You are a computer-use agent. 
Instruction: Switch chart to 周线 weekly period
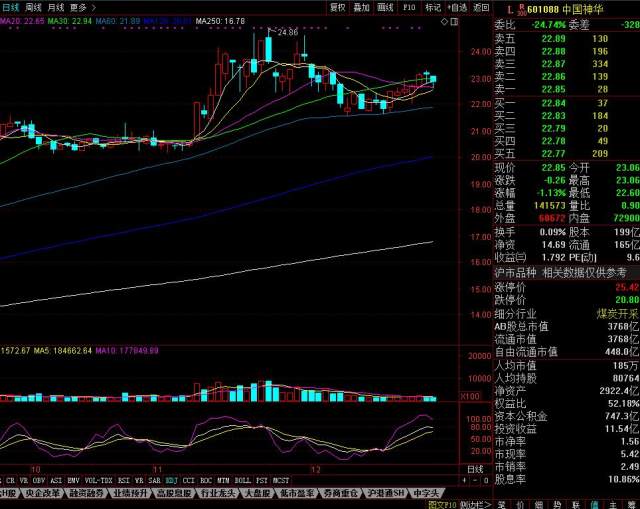point(33,7)
